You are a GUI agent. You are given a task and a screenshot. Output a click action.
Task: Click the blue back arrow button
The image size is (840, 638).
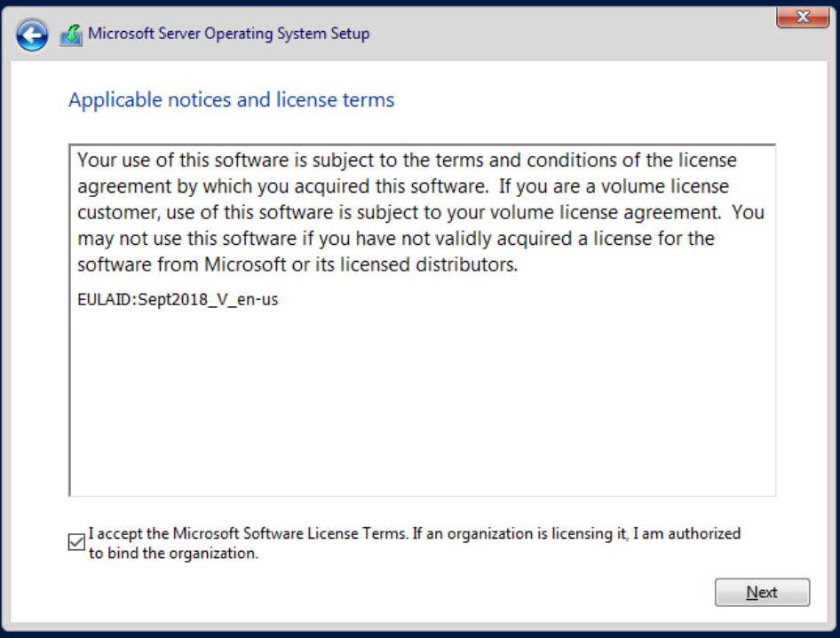click(x=32, y=35)
